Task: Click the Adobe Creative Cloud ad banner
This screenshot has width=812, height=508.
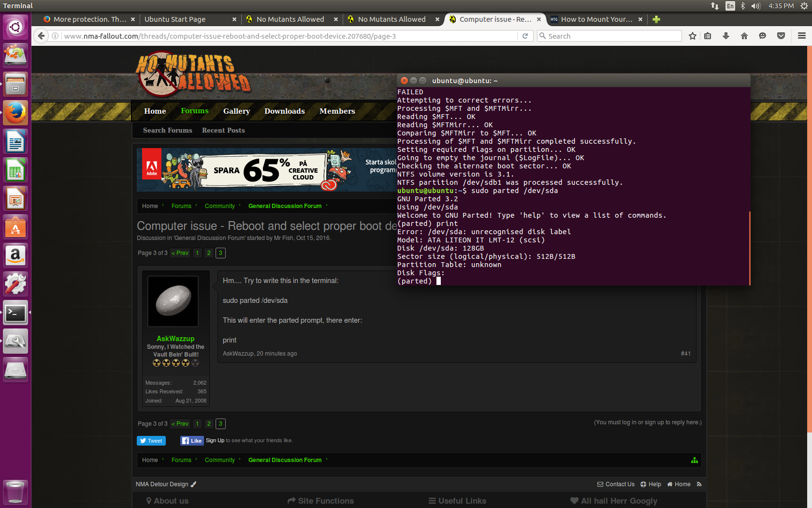Action: tap(266, 170)
